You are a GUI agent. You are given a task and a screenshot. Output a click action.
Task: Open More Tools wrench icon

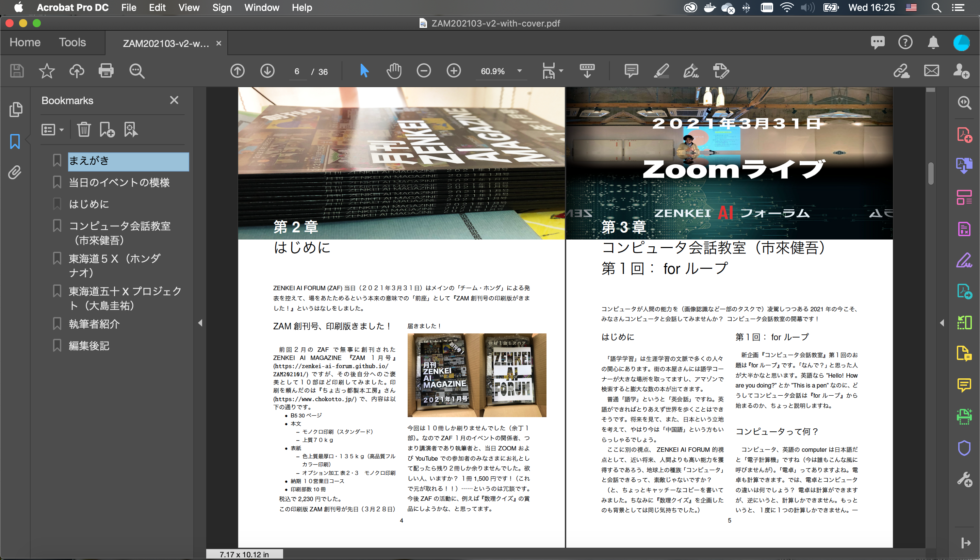[x=964, y=479]
